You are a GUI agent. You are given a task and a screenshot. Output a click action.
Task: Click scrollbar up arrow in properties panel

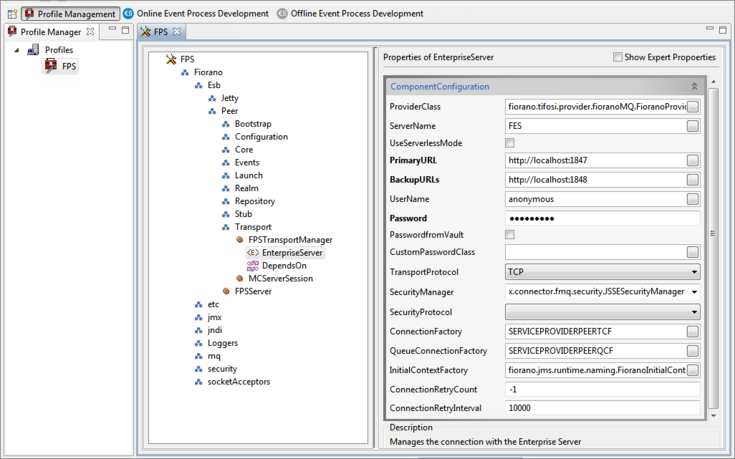coord(713,82)
